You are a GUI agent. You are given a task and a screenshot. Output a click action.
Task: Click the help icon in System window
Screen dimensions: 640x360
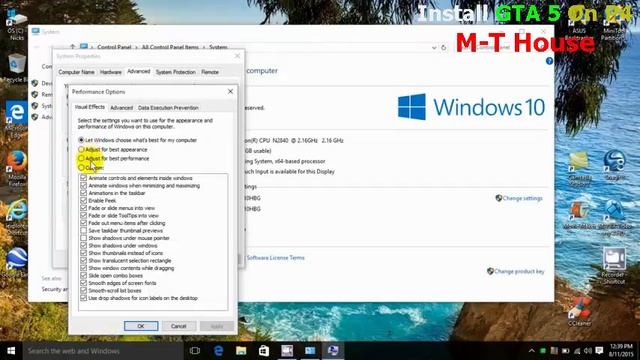(x=549, y=61)
